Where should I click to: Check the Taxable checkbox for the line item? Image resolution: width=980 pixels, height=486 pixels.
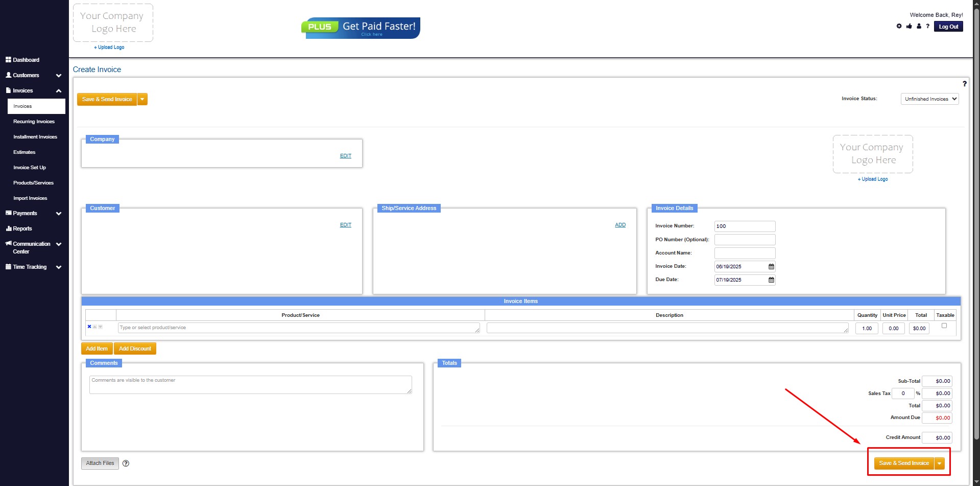tap(943, 325)
